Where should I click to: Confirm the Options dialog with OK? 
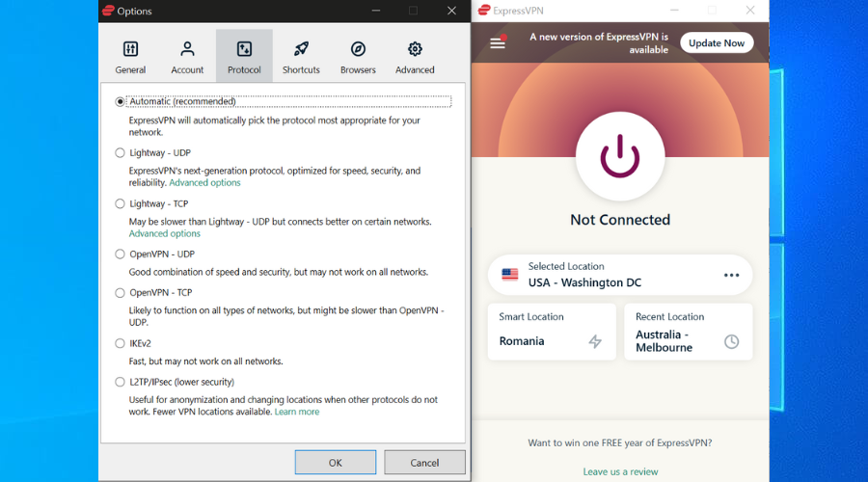pyautogui.click(x=336, y=462)
